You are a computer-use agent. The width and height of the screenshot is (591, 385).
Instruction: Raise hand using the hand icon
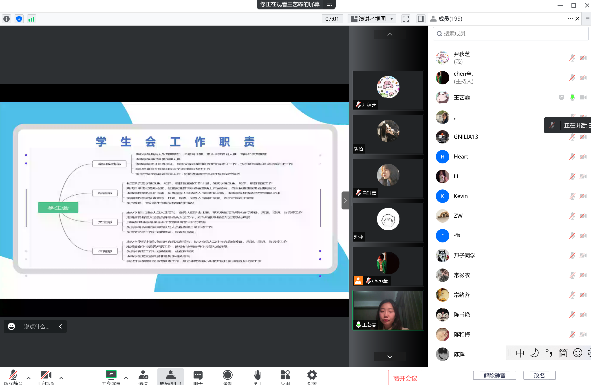tap(257, 375)
